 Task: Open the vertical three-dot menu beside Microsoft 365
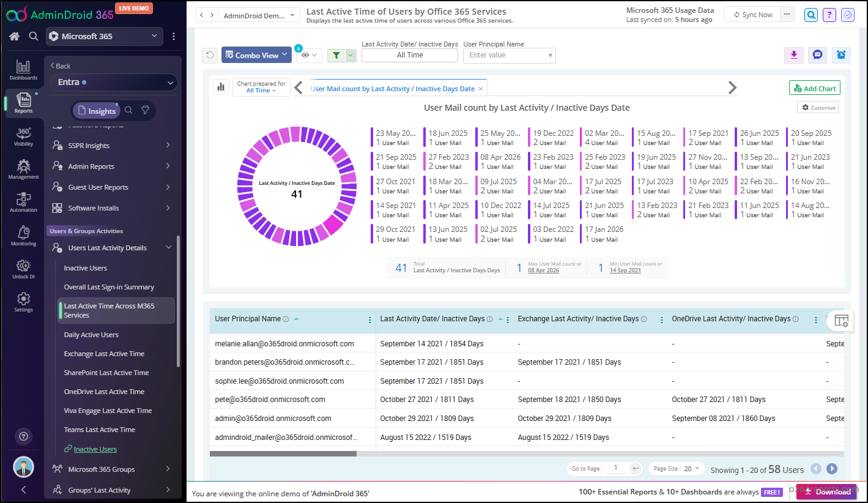click(174, 37)
